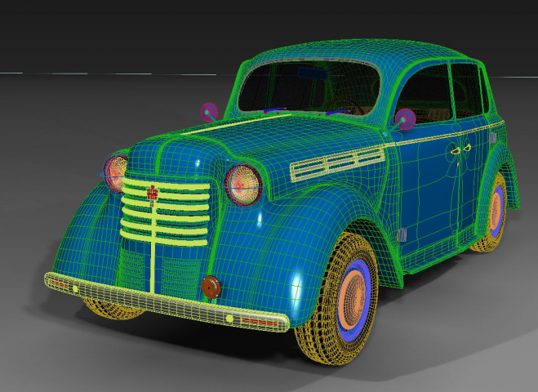Screen dimensions: 538x392
Task: Select the pink side mirror by the door
Action: [405, 119]
